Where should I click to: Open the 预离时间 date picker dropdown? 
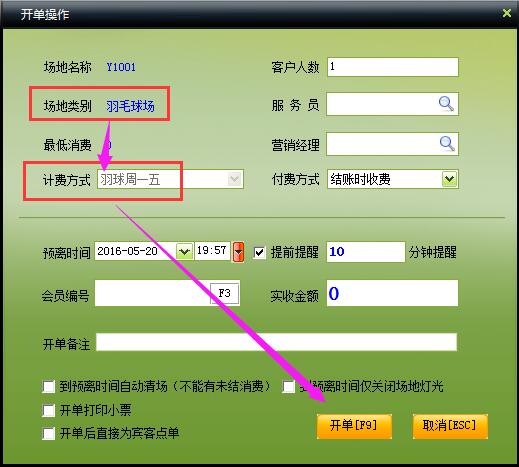point(184,251)
